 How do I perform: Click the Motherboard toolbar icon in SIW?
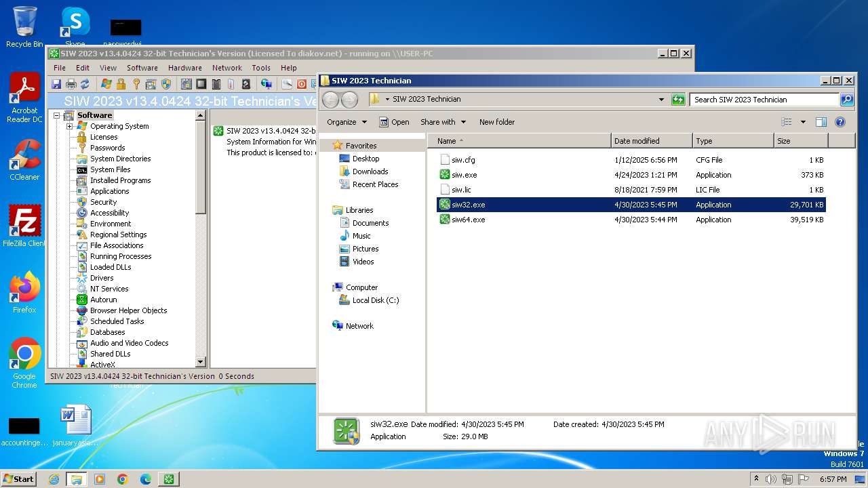186,84
